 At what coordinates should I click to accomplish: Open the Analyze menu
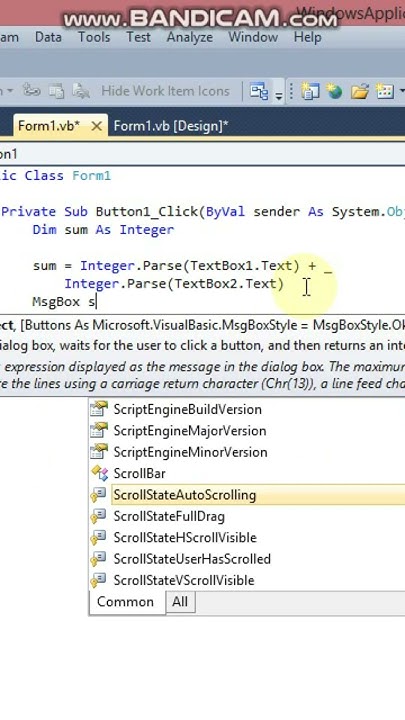click(190, 37)
